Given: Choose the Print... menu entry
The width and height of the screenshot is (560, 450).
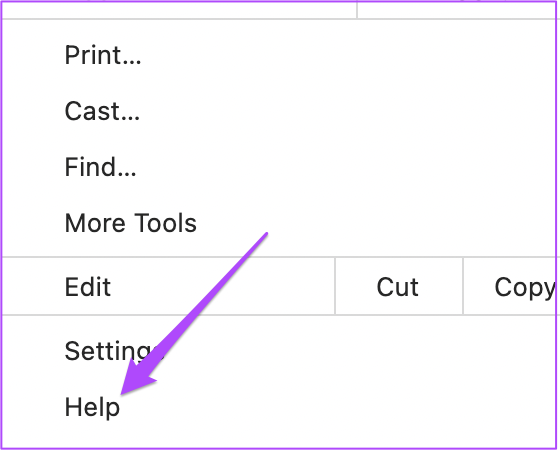Looking at the screenshot, I should pyautogui.click(x=280, y=55).
